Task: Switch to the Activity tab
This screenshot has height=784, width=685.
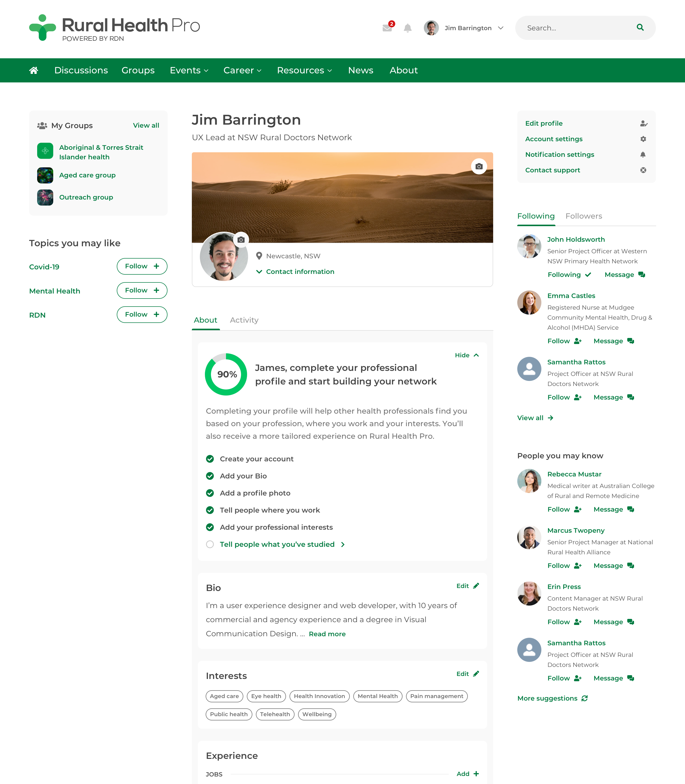Action: [x=244, y=320]
